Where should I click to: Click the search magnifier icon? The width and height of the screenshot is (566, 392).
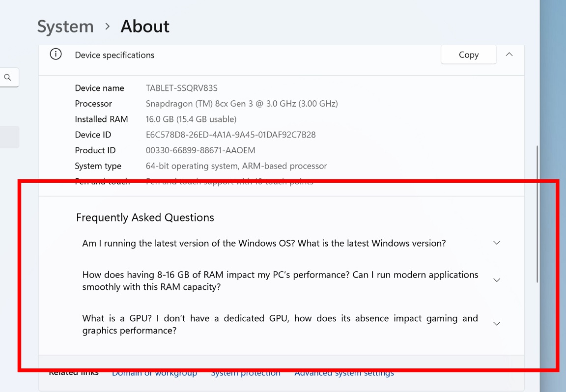(x=7, y=77)
